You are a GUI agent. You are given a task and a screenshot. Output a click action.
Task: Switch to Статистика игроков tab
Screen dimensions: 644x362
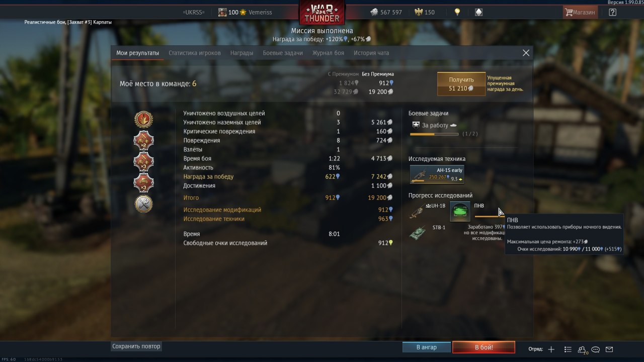click(x=195, y=53)
